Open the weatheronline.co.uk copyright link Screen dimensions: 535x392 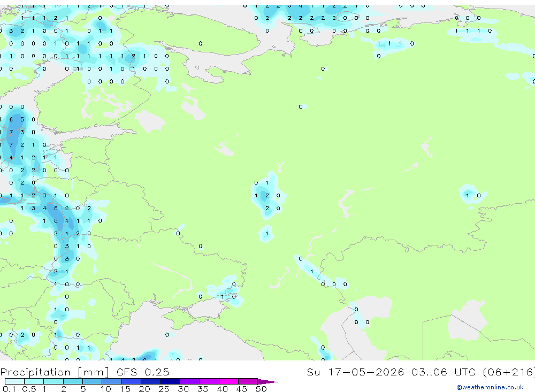click(x=490, y=387)
